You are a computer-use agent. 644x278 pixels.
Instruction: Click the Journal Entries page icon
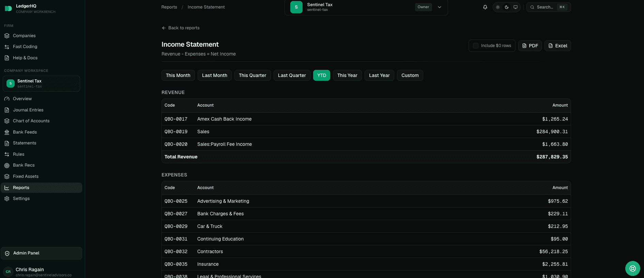coord(7,110)
